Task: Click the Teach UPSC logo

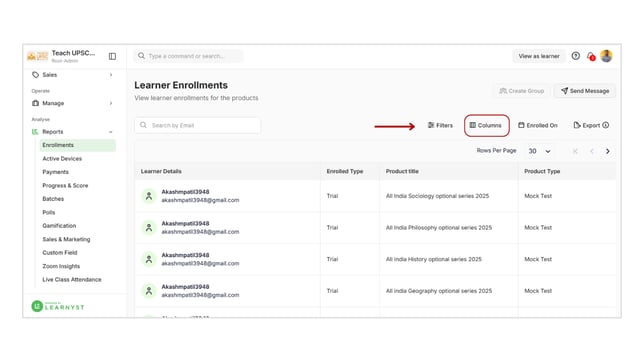Action: (x=37, y=56)
